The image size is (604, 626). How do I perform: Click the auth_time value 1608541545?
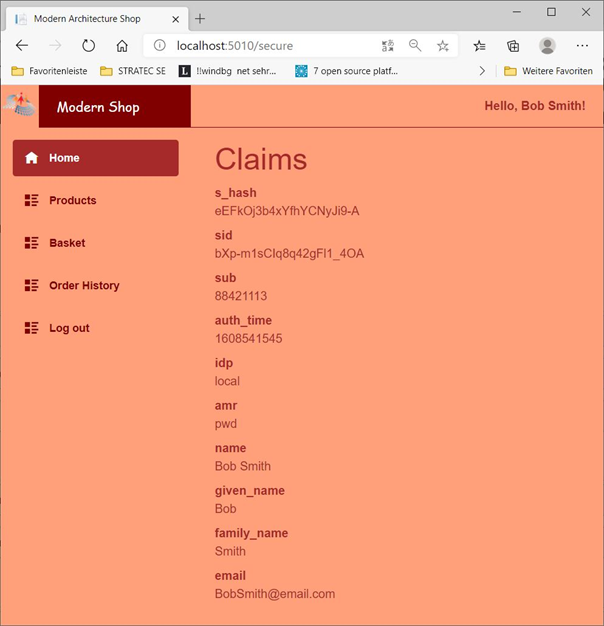pyautogui.click(x=248, y=339)
